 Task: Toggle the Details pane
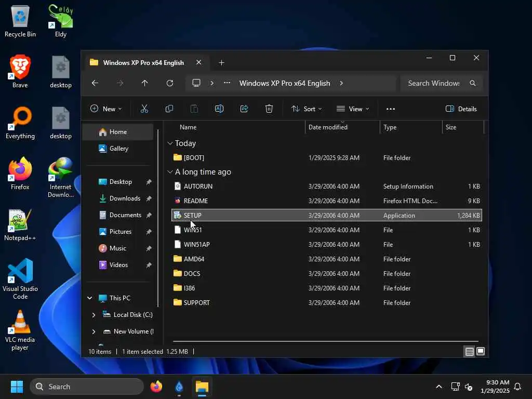tap(461, 109)
